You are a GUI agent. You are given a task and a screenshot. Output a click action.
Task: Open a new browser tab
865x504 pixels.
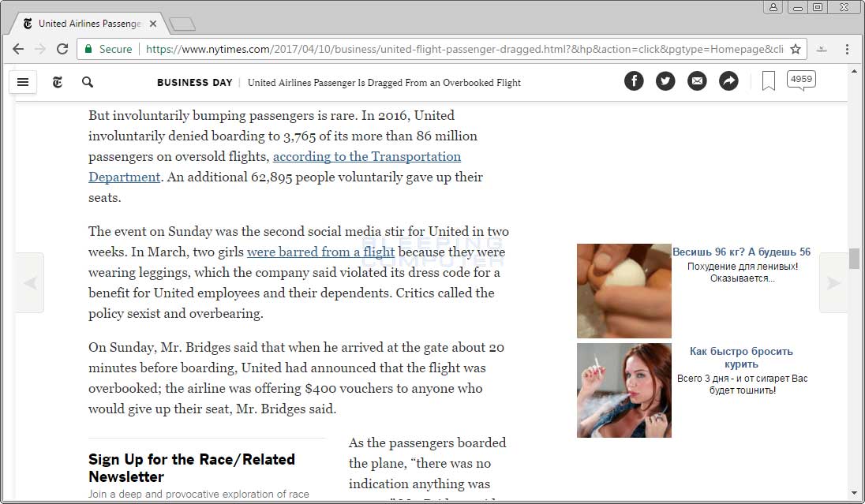point(182,24)
